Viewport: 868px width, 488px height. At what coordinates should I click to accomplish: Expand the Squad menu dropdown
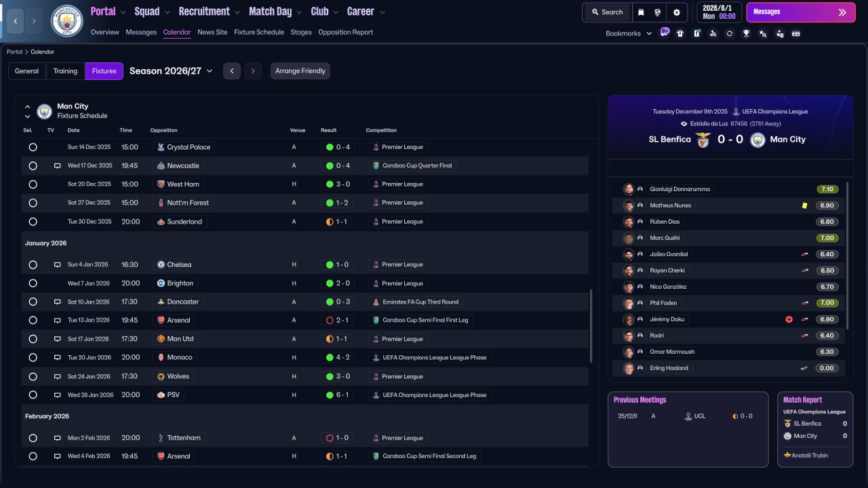coord(167,12)
